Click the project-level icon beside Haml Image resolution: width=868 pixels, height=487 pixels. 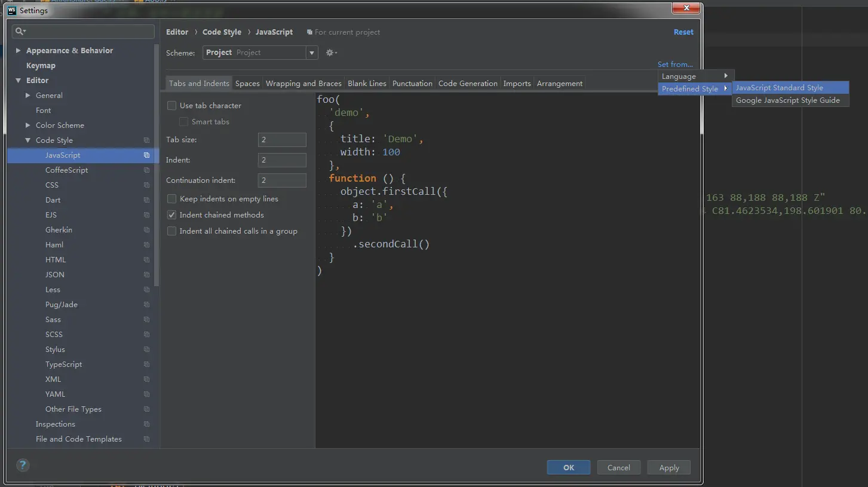click(x=146, y=245)
